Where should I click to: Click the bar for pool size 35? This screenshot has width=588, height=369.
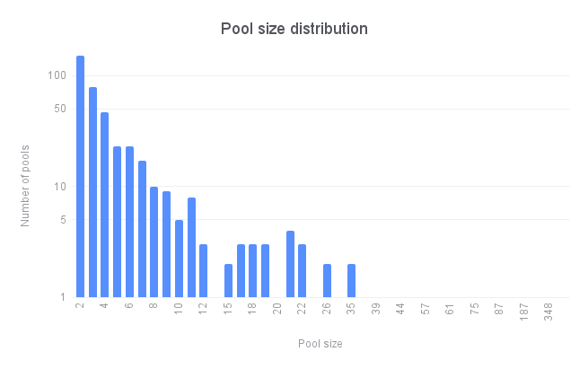351,281
